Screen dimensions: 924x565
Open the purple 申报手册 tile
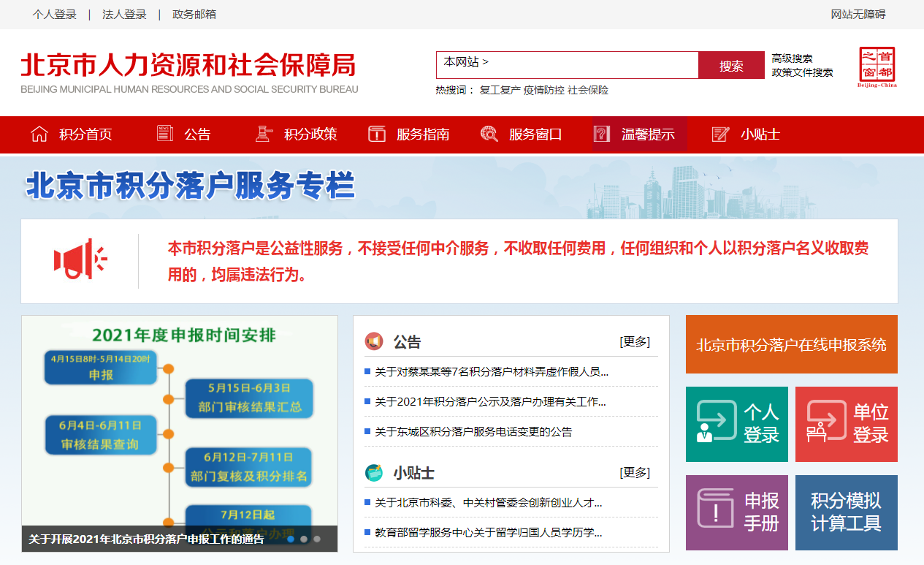coord(737,512)
